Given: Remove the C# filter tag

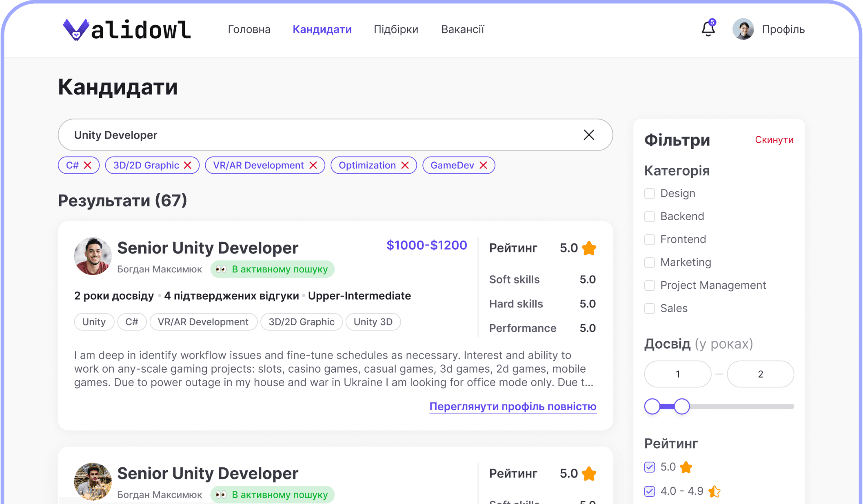Looking at the screenshot, I should coord(88,166).
